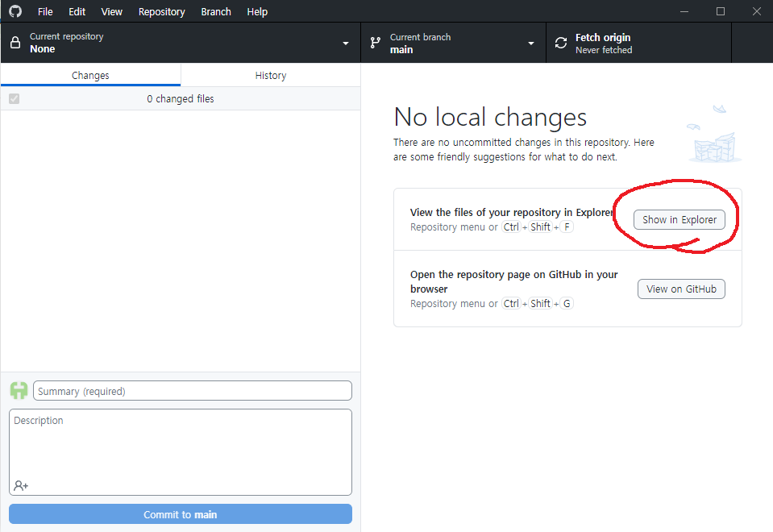Screen dimensions: 773x532
Task: Close the GitHub Desktop window
Action: click(757, 11)
